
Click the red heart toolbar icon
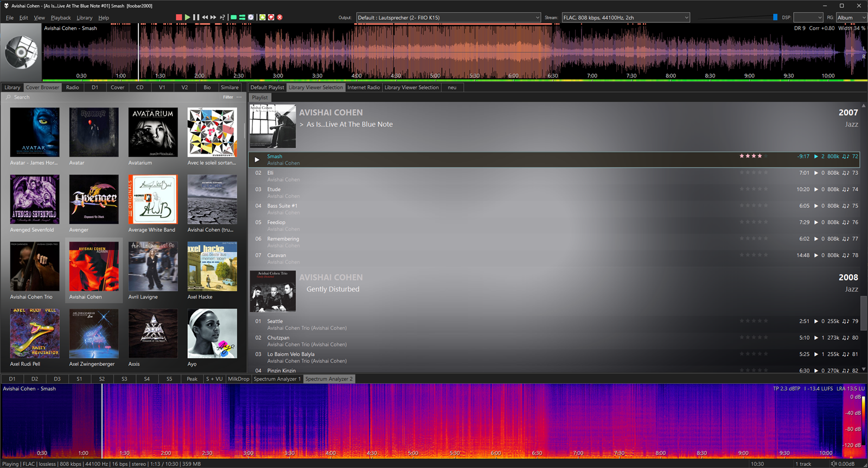[271, 17]
